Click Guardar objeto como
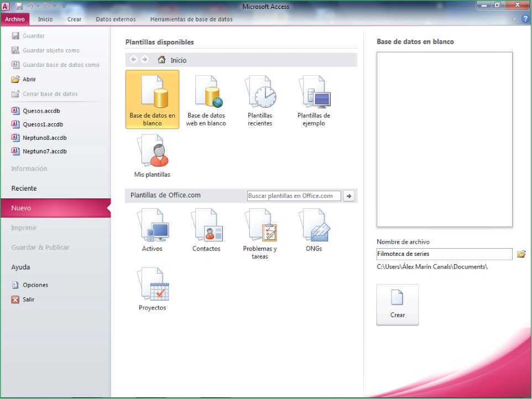Screen dimensions: 532x399 click(x=45, y=50)
